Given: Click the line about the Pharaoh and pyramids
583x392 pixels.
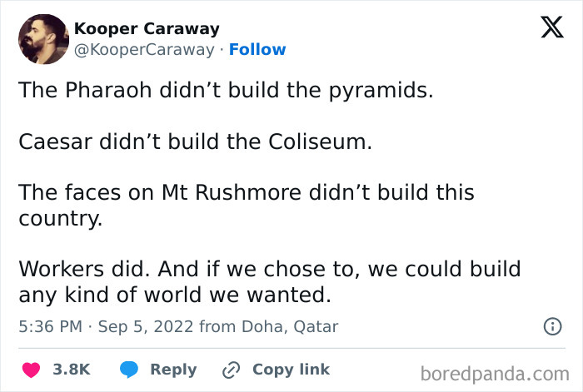Looking at the screenshot, I should pyautogui.click(x=227, y=90).
